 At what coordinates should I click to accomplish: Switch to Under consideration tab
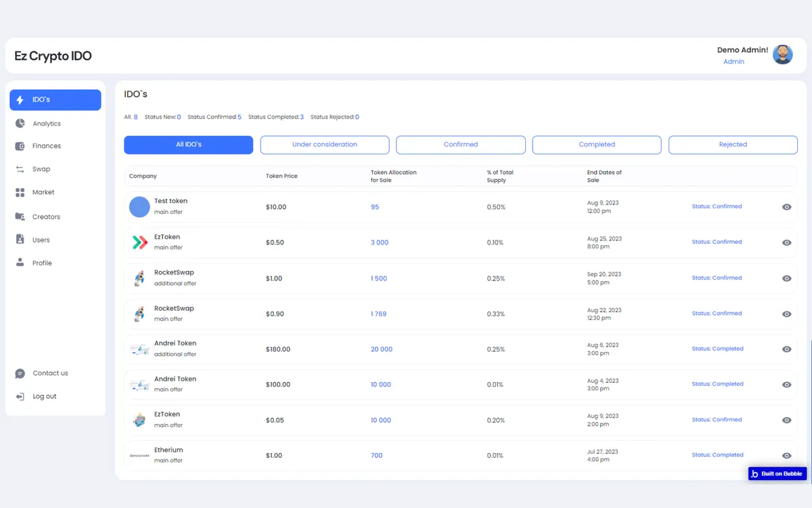coord(325,144)
